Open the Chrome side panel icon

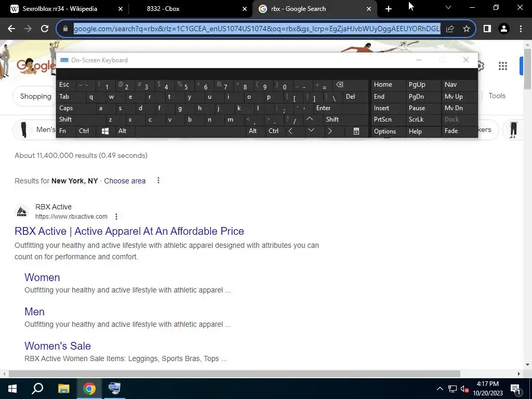point(487,29)
